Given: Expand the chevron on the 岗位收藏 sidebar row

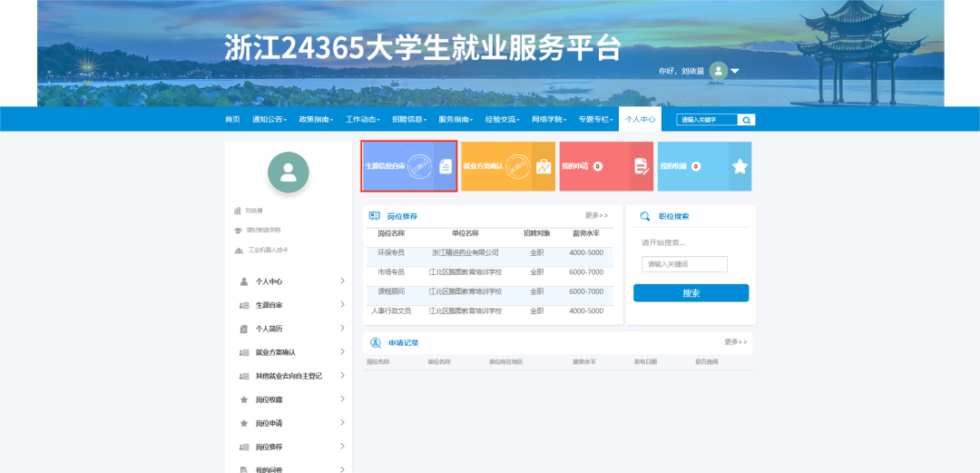Looking at the screenshot, I should click(342, 399).
